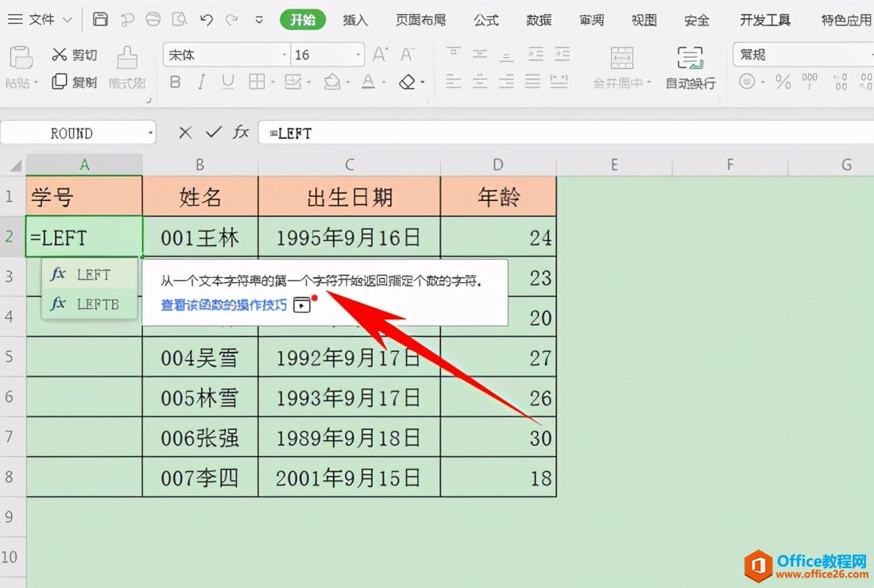
Task: Click the Undo arrow icon
Action: (x=207, y=20)
